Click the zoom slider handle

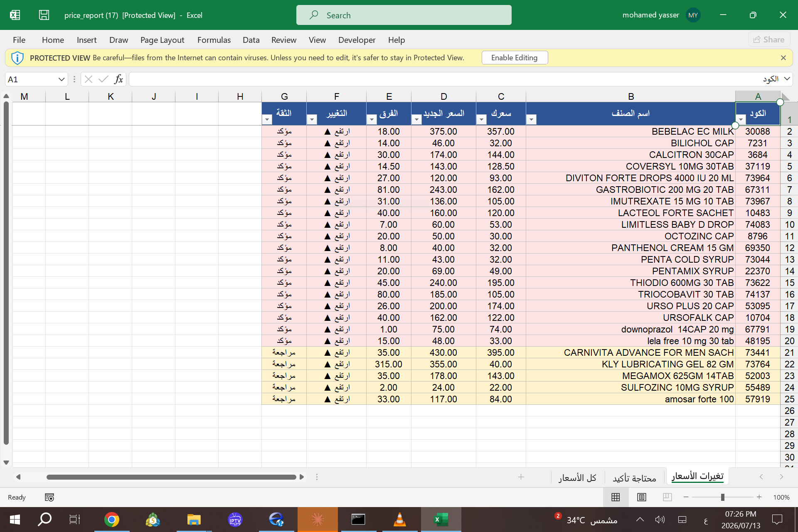tap(723, 497)
